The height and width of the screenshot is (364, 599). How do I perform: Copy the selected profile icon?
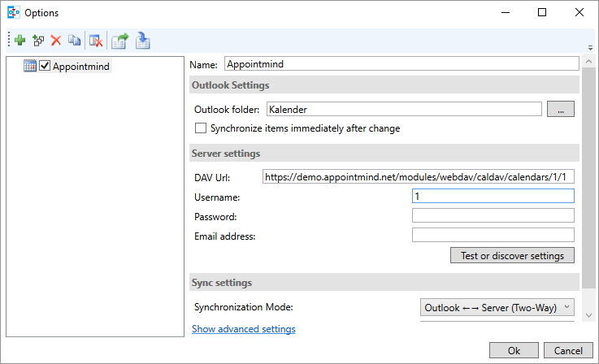[x=74, y=40]
